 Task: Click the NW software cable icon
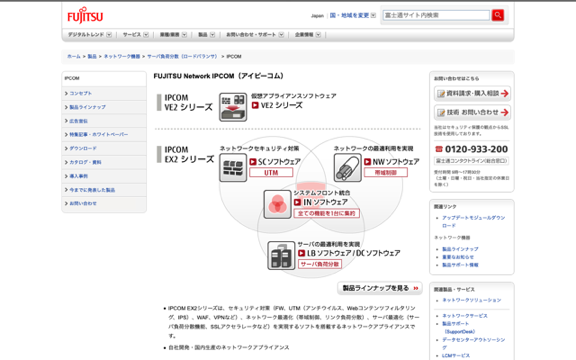[x=348, y=168]
